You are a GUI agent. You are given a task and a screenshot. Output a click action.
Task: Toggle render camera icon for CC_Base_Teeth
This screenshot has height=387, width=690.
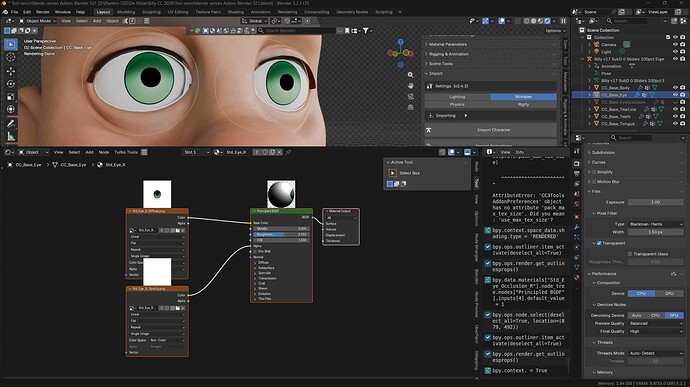683,117
